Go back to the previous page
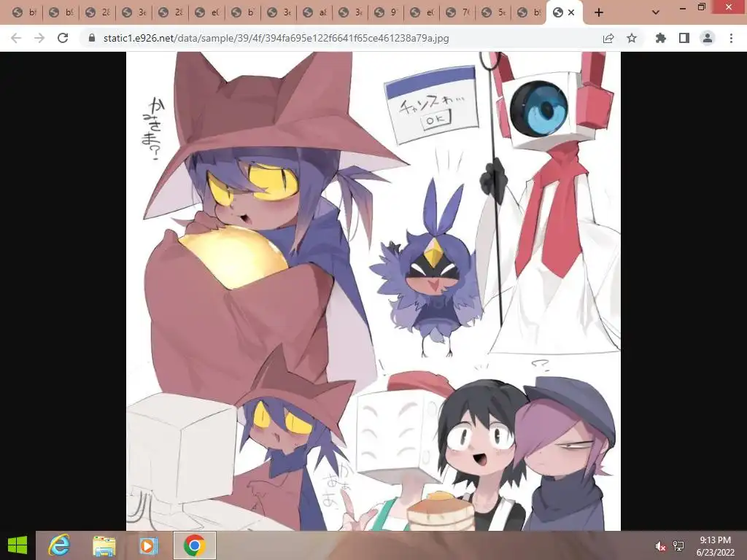Image resolution: width=747 pixels, height=560 pixels. (x=16, y=38)
